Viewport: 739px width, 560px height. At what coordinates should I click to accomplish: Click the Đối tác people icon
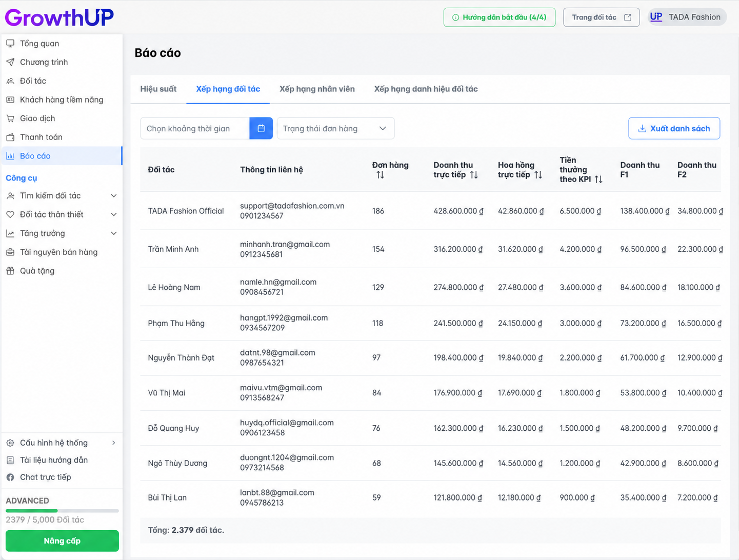[10, 81]
